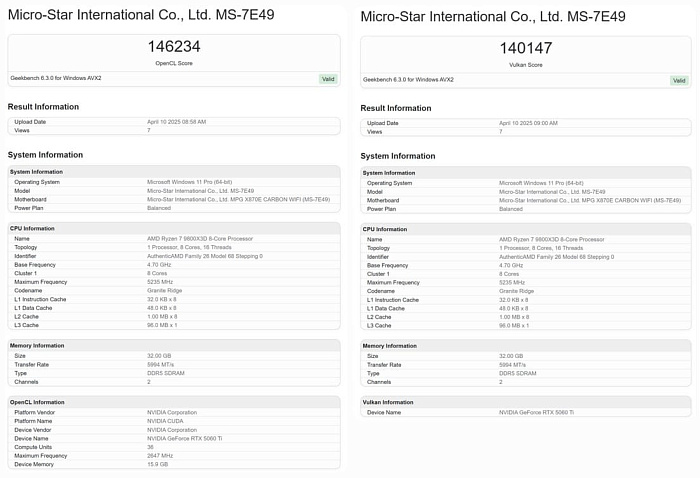
Task: Click '32.0 KB x 8' instruction cache in OpenCL panel
Action: (162, 300)
